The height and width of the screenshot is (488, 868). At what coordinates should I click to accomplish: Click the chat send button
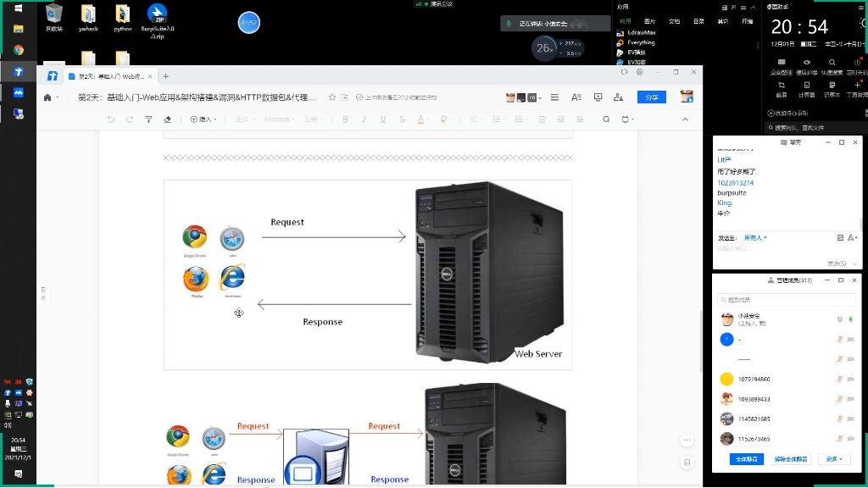(837, 263)
